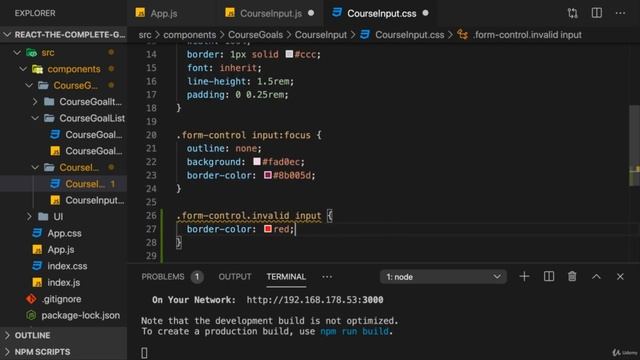This screenshot has height=360, width=640.
Task: Open source control compare changes icon
Action: pyautogui.click(x=572, y=13)
